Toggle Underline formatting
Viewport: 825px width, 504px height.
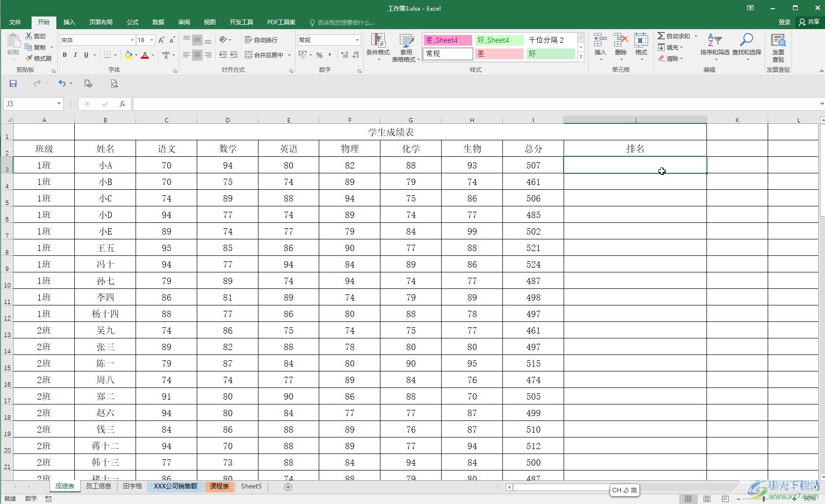pyautogui.click(x=86, y=55)
